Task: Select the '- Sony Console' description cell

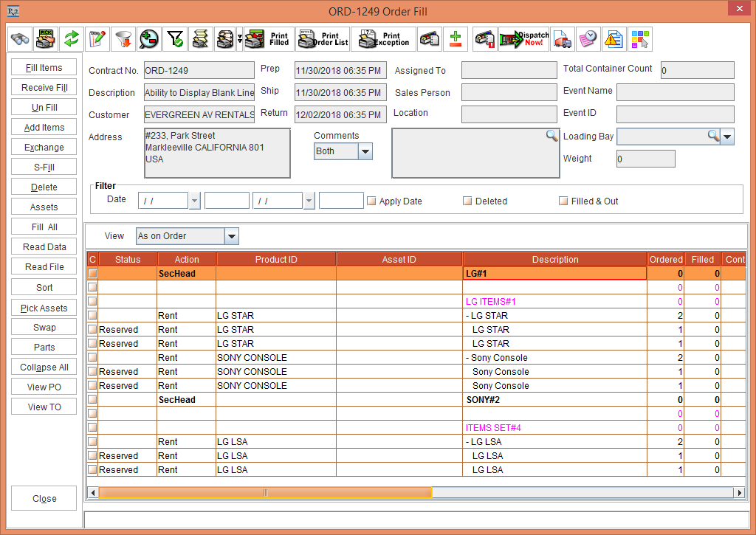Action: (x=554, y=358)
